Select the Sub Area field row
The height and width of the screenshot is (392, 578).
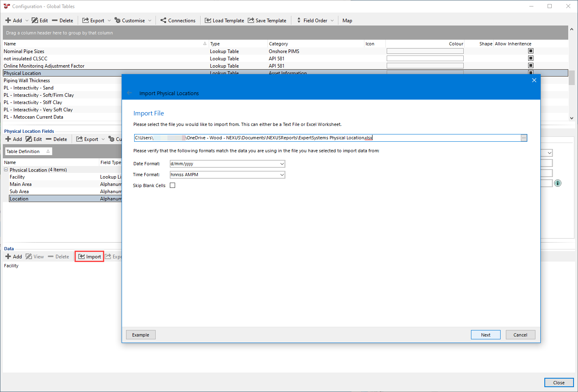click(65, 192)
